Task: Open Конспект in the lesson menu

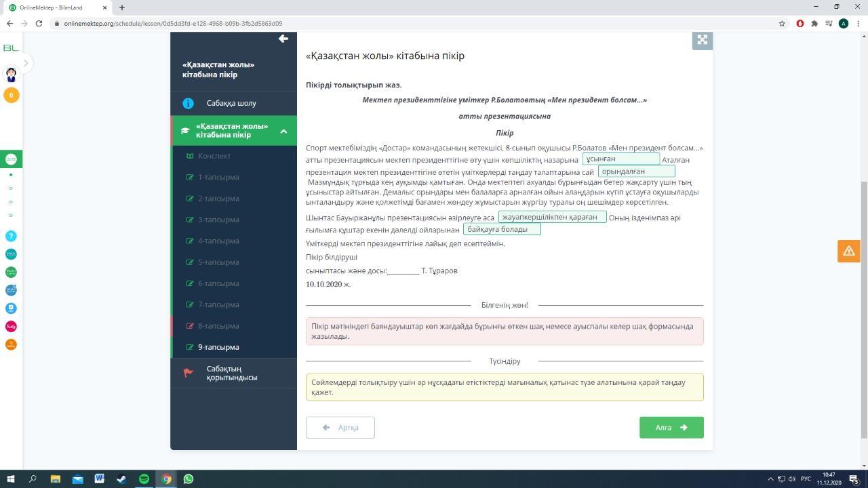Action: click(234, 156)
